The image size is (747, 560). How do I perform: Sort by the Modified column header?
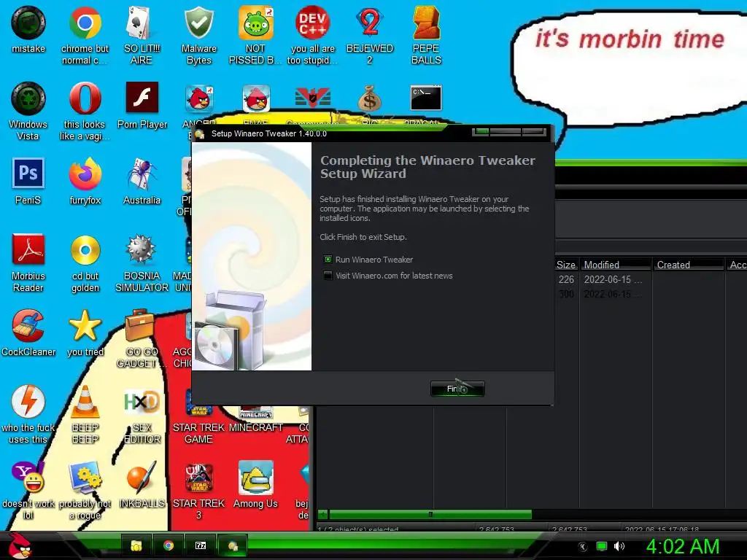click(616, 265)
